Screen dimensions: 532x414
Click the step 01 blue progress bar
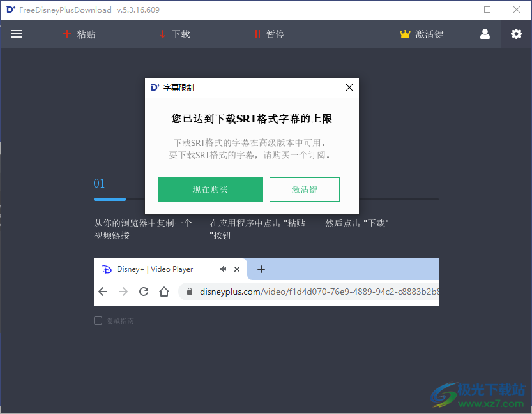[x=110, y=199]
